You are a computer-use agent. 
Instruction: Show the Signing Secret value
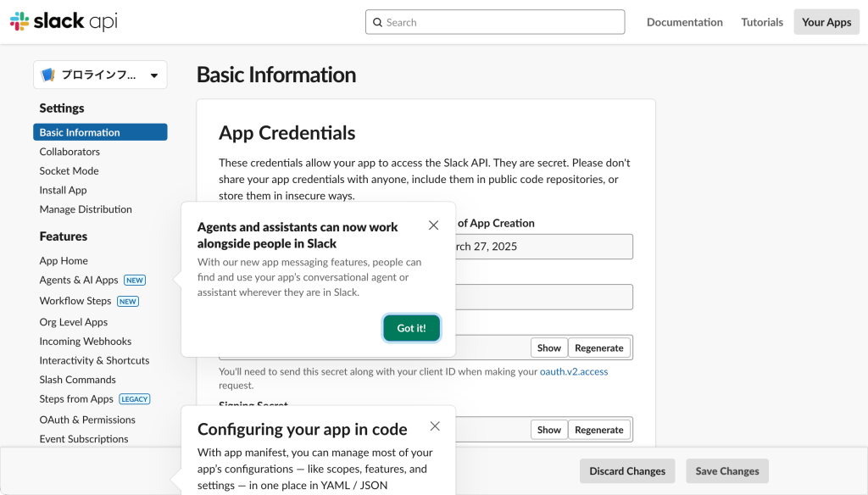click(x=548, y=430)
